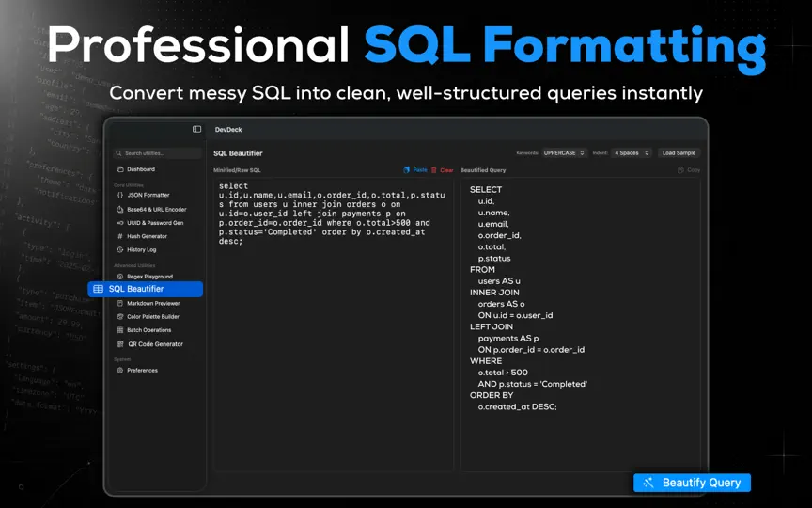
Task: Click the Paste label
Action: click(420, 170)
